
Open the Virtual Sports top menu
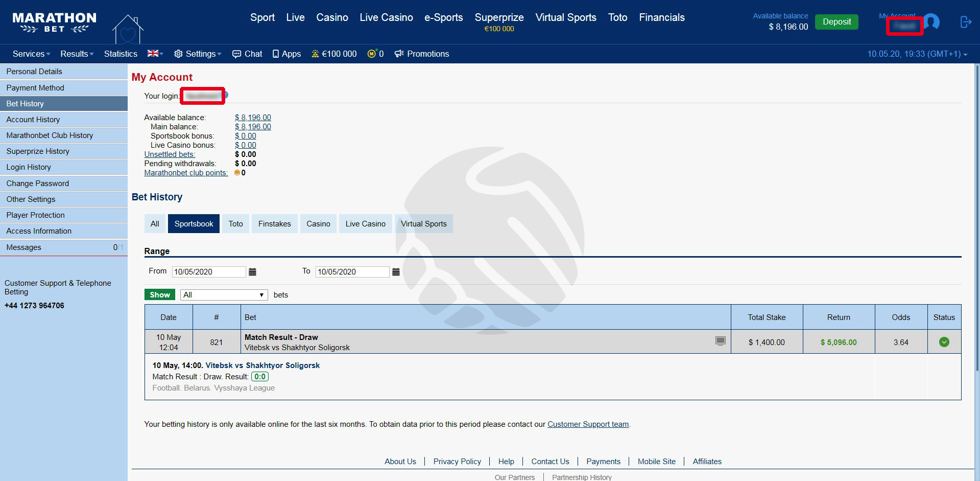[x=566, y=17]
